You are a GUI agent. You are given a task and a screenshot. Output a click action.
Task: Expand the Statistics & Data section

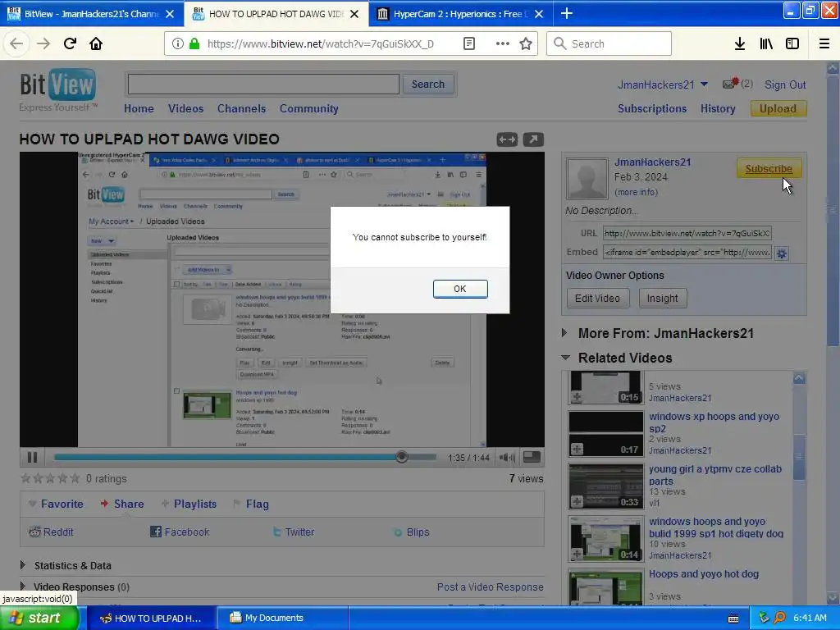click(22, 564)
